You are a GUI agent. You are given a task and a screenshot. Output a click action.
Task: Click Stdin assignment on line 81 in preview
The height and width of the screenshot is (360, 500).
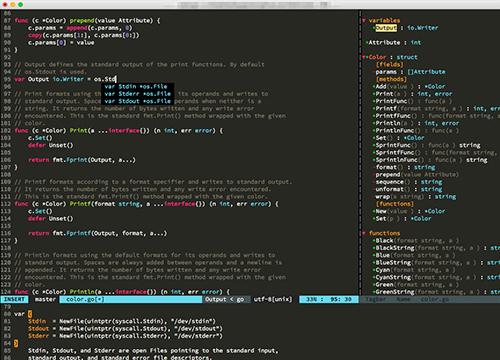click(x=122, y=321)
